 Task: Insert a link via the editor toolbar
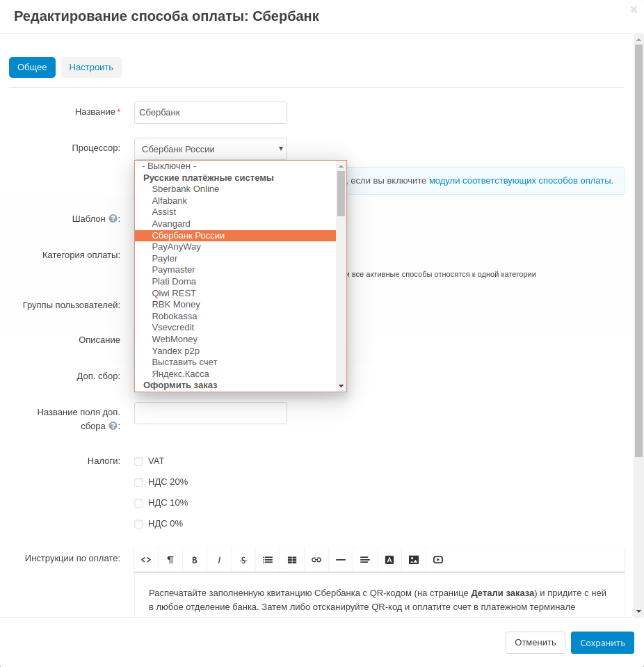click(316, 560)
